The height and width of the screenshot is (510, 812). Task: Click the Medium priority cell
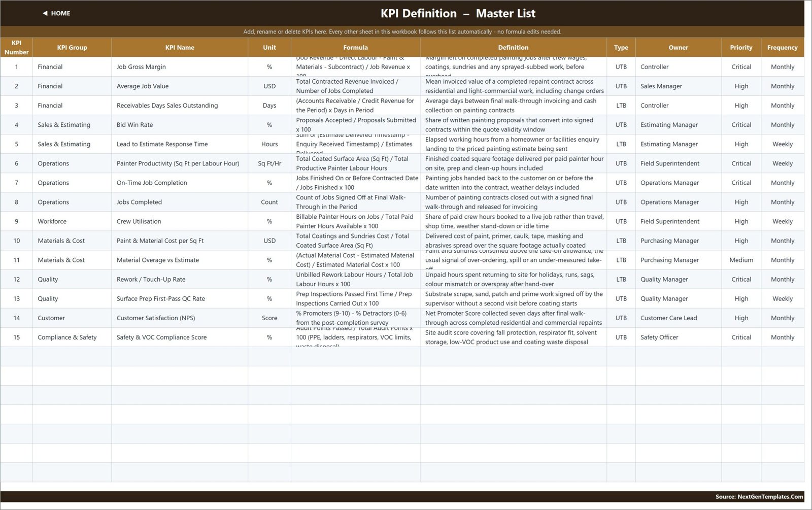coord(741,260)
